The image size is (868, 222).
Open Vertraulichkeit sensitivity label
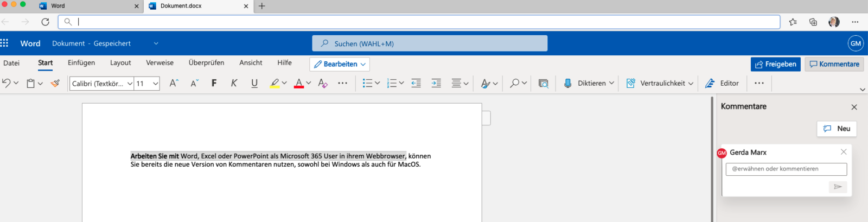tap(659, 83)
